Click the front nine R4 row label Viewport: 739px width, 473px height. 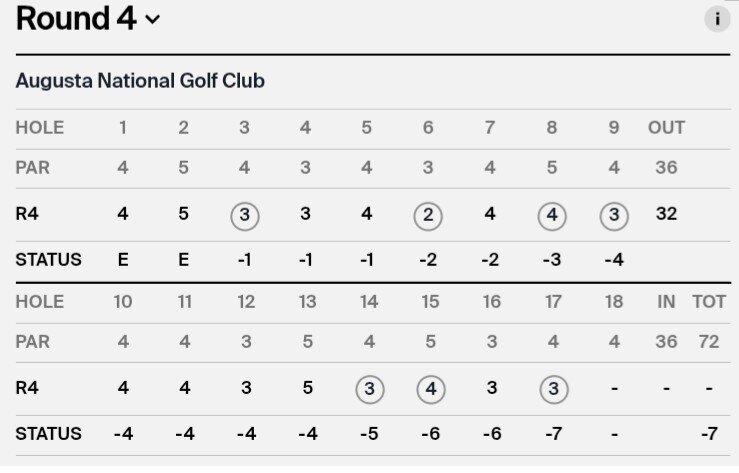click(x=27, y=214)
